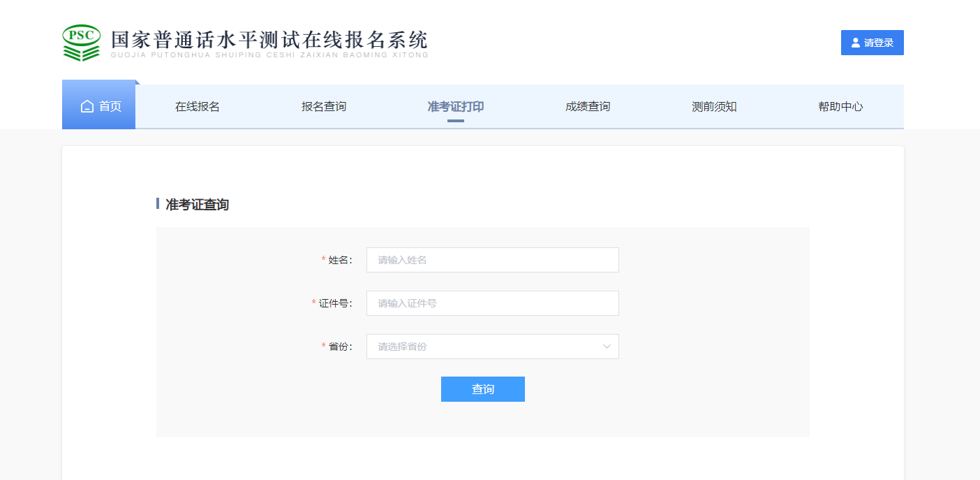The height and width of the screenshot is (480, 980).
Task: Click the 国家普通话水平测试在线报名系统 site title
Action: pyautogui.click(x=269, y=40)
